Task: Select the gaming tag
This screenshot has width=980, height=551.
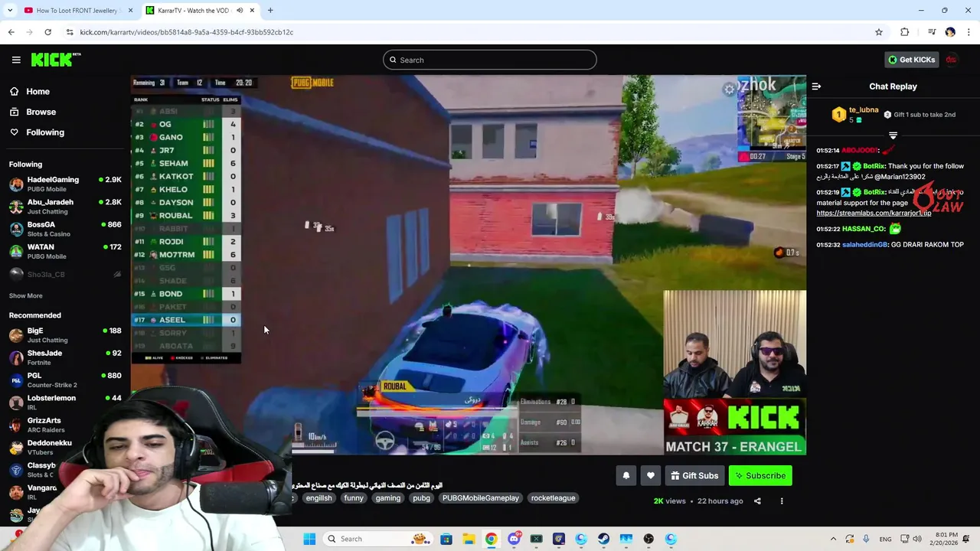Action: click(x=388, y=498)
